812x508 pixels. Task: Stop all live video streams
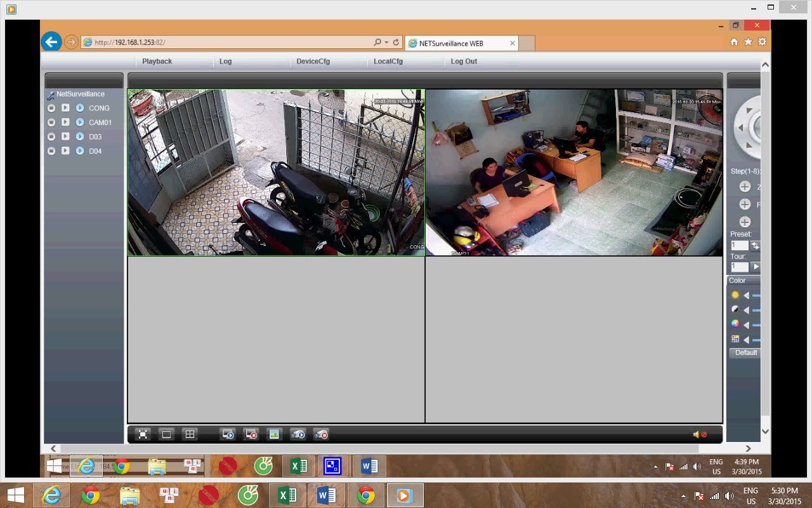coord(252,434)
